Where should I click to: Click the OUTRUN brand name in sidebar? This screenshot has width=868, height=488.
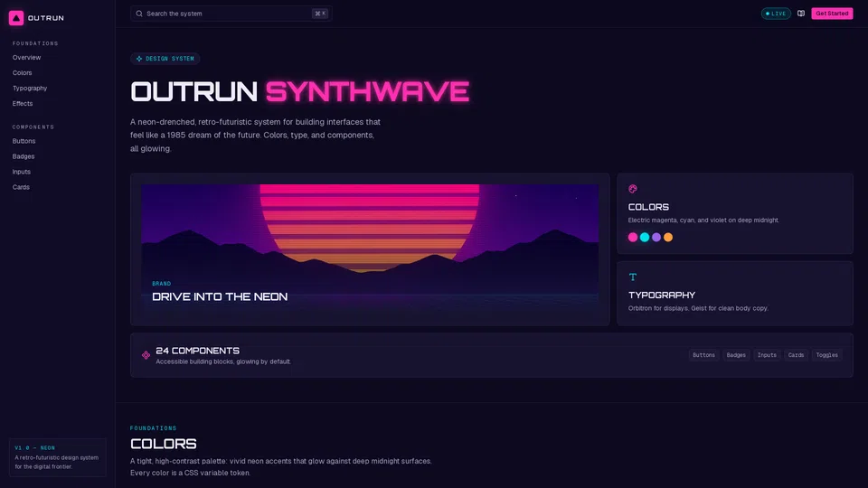click(x=46, y=18)
